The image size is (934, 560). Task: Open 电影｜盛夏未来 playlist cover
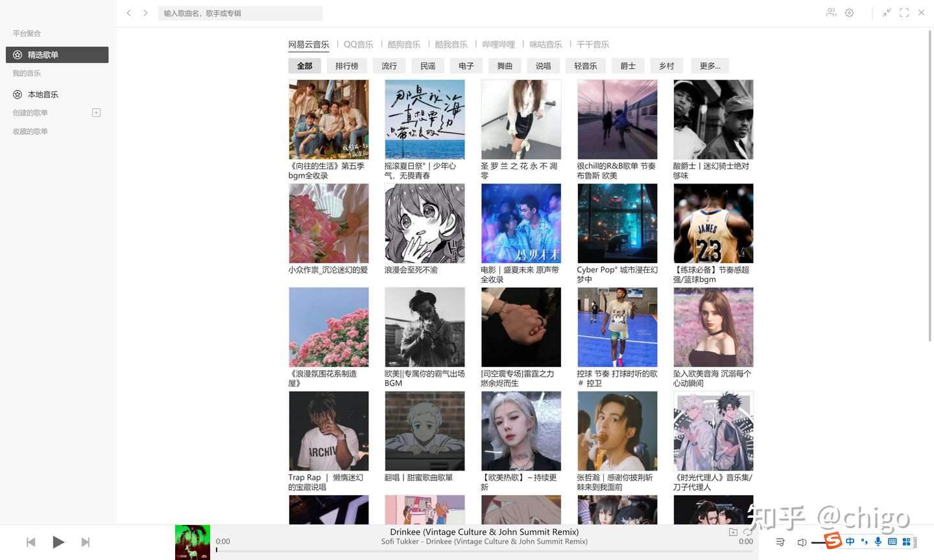click(521, 224)
